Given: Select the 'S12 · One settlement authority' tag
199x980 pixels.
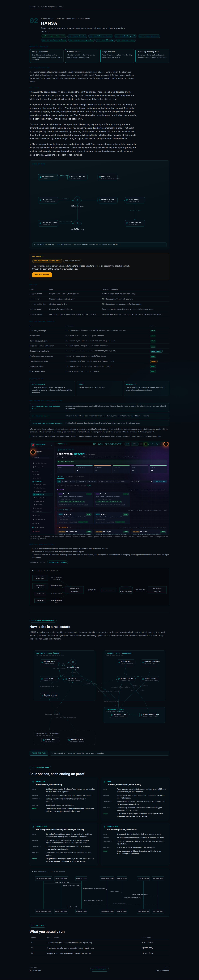Looking at the screenshot, I should [54, 40].
